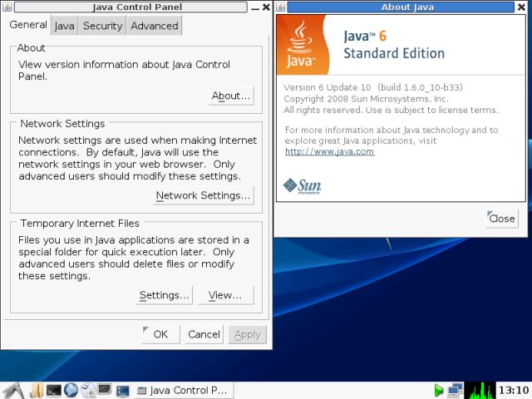Visit the http://www.java.com link
The height and width of the screenshot is (399, 532).
click(329, 151)
